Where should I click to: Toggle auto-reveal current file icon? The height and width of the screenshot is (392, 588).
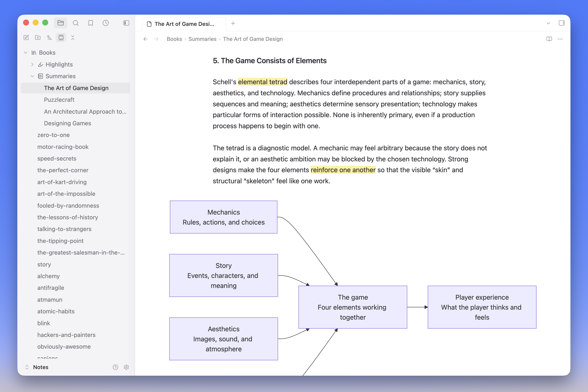pyautogui.click(x=61, y=38)
